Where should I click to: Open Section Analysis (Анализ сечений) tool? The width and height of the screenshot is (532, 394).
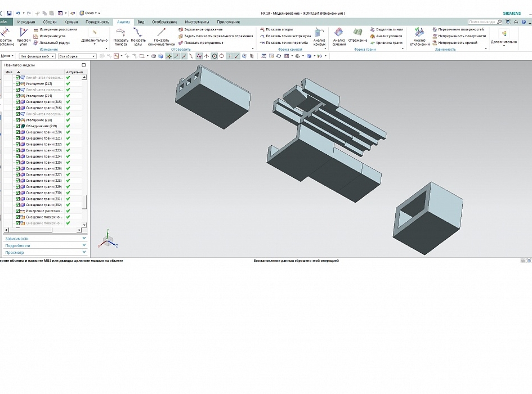(339, 36)
